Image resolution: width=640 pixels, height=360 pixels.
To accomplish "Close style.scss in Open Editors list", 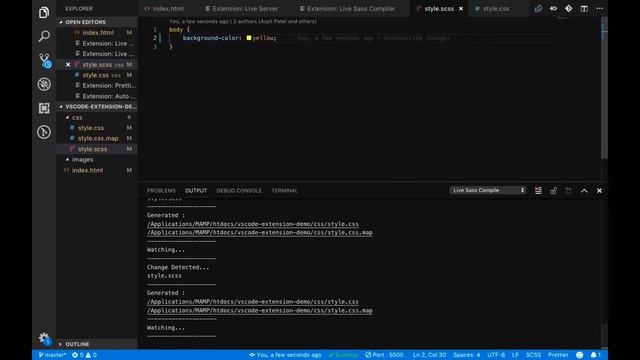I will tap(68, 64).
